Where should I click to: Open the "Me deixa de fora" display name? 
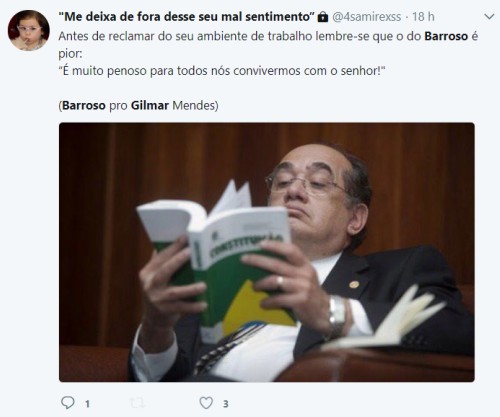point(187,16)
